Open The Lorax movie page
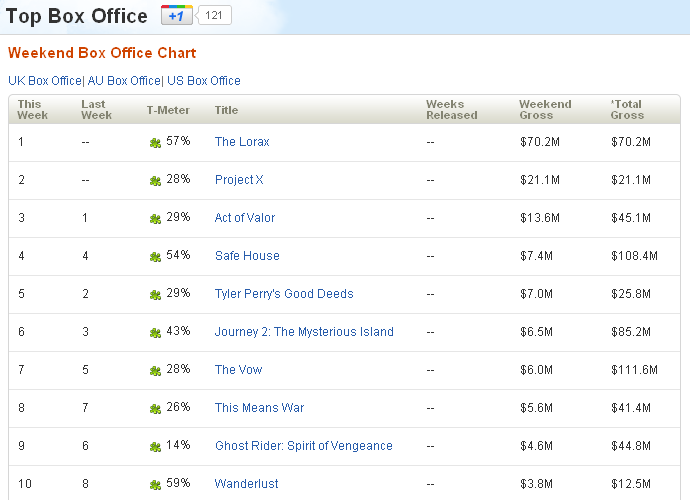 [242, 142]
